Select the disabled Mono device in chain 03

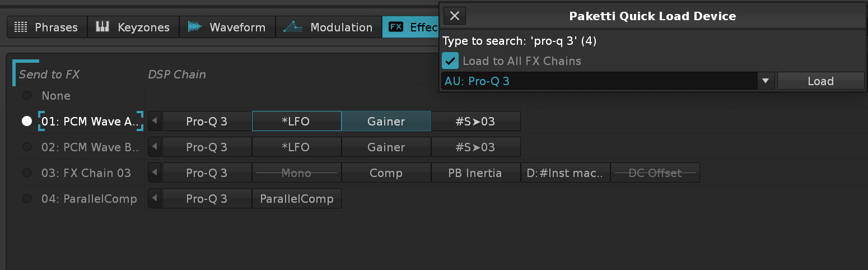click(296, 173)
